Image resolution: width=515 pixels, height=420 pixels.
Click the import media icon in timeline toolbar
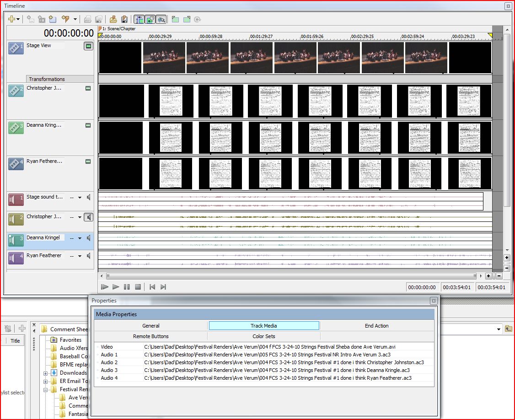point(113,19)
